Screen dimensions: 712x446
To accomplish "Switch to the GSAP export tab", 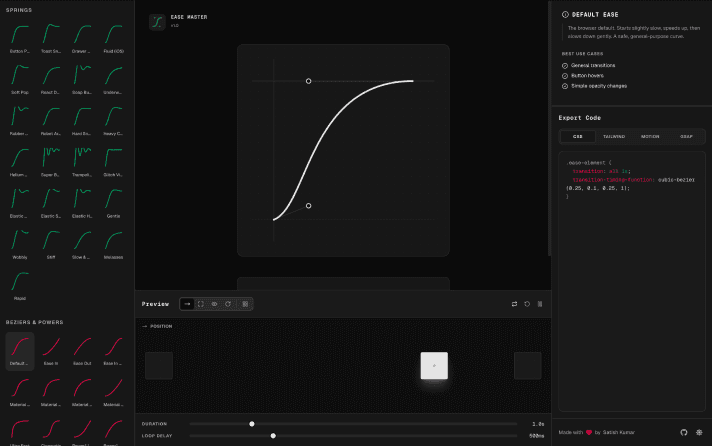I will pos(686,136).
